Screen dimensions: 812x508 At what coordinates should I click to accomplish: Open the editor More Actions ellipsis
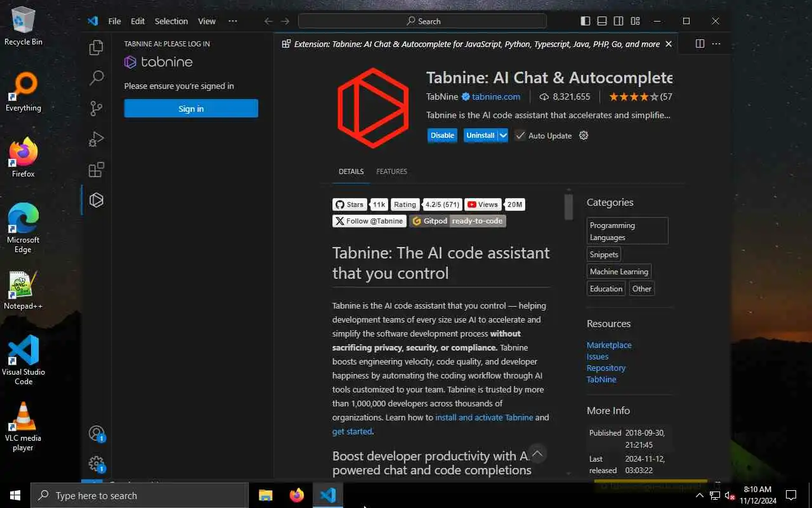tap(716, 44)
